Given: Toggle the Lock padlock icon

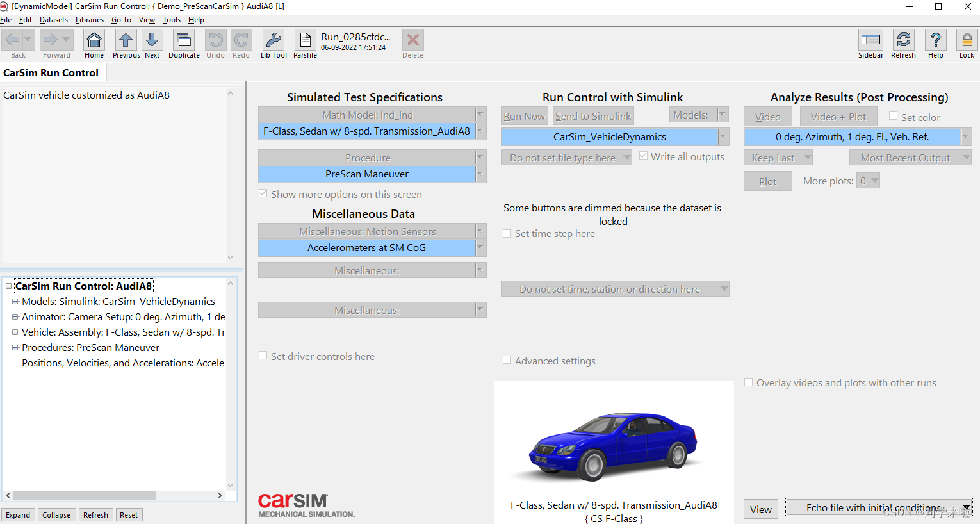Looking at the screenshot, I should 967,40.
